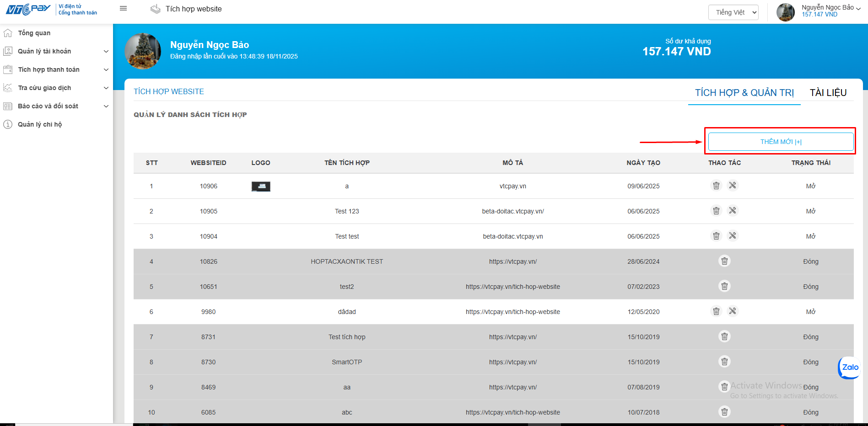Go to Tổng quan in sidebar
Viewport: 868px width, 426px height.
pos(34,33)
